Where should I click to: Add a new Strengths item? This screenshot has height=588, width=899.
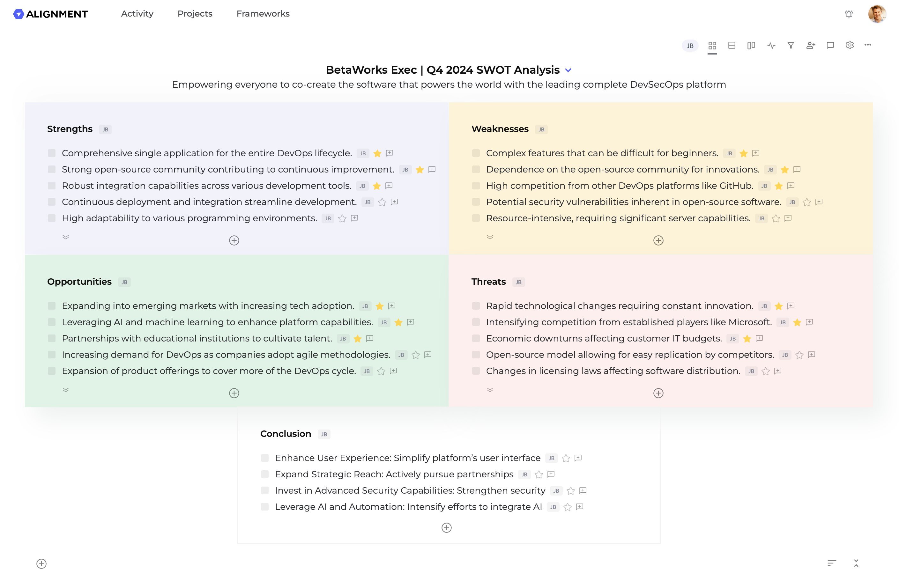[x=234, y=240]
